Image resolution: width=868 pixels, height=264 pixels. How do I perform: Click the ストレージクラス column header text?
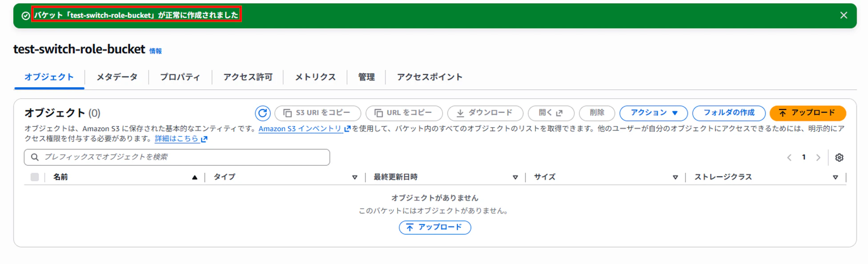tap(723, 177)
